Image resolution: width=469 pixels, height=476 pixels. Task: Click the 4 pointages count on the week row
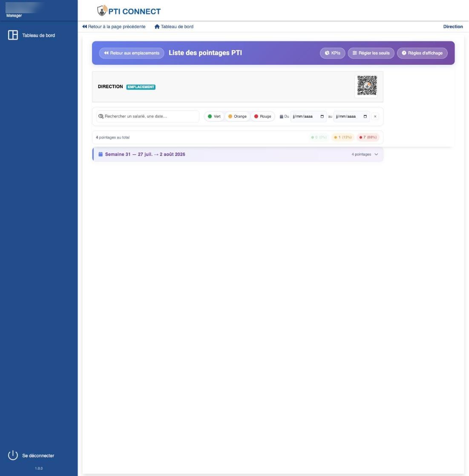tap(361, 154)
